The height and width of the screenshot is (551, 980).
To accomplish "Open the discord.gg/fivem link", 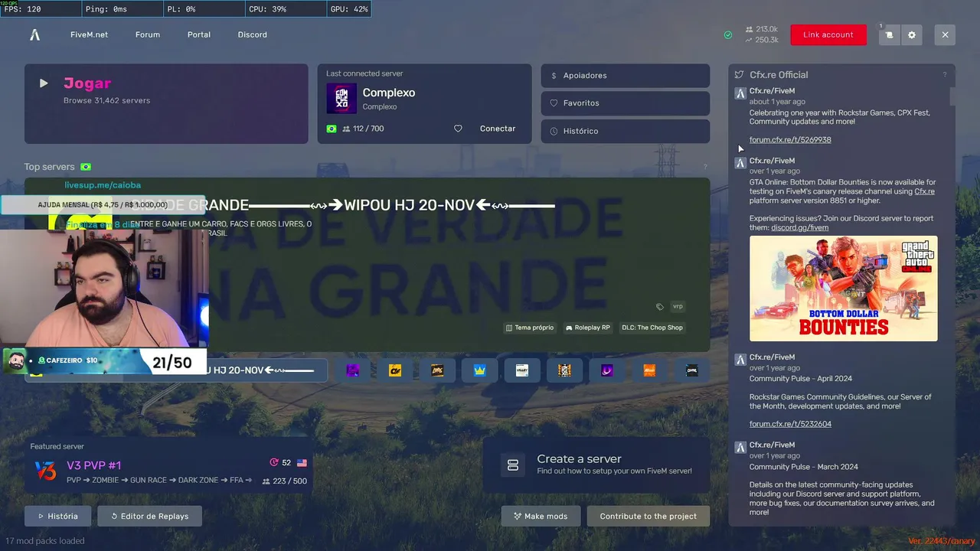I will click(x=799, y=227).
